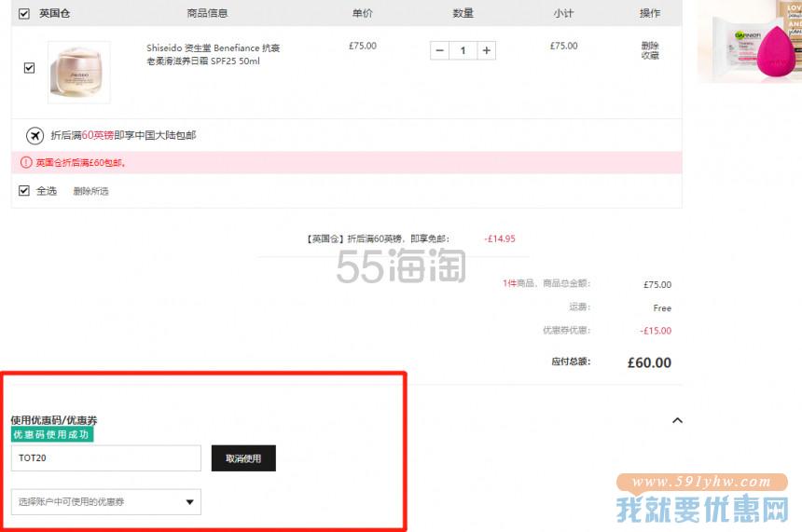
Task: Click the 取消使用 cancel coupon button
Action: tap(243, 457)
